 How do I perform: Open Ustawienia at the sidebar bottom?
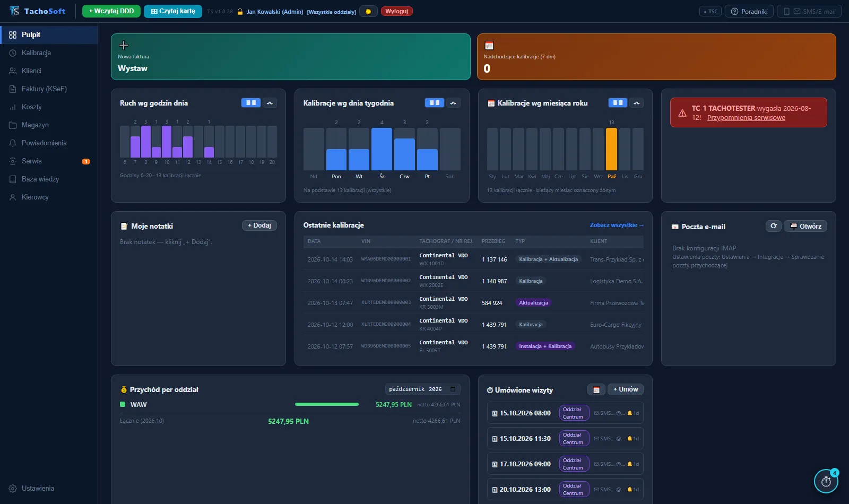[x=49, y=489]
